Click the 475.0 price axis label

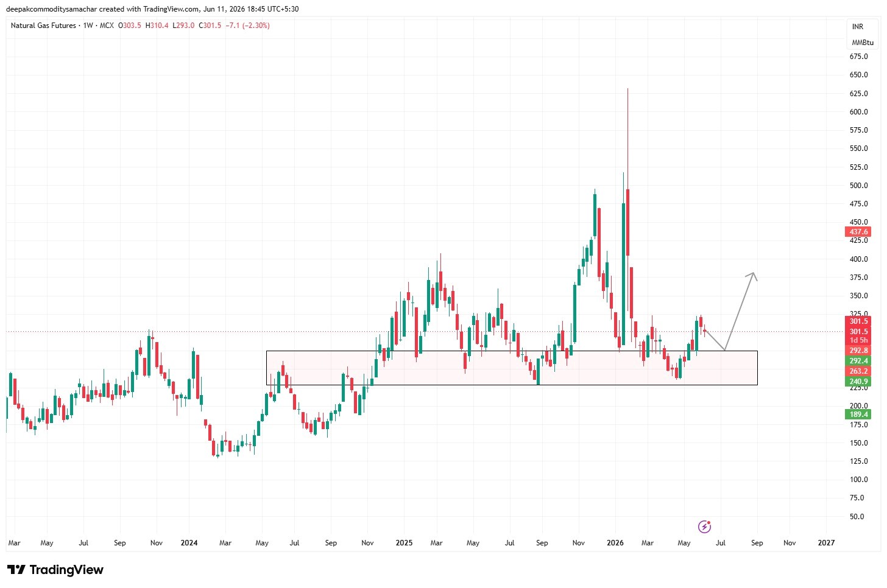tap(858, 204)
